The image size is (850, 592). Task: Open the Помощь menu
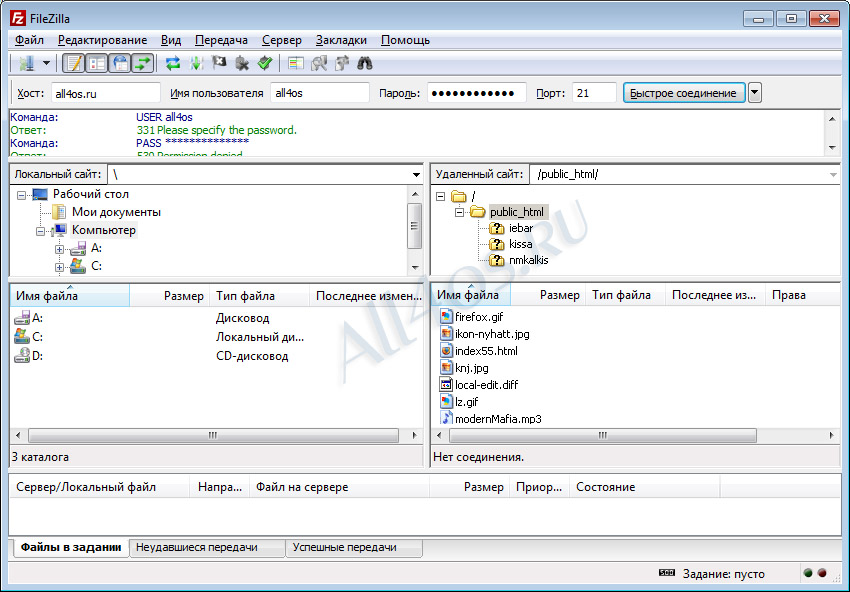(405, 40)
